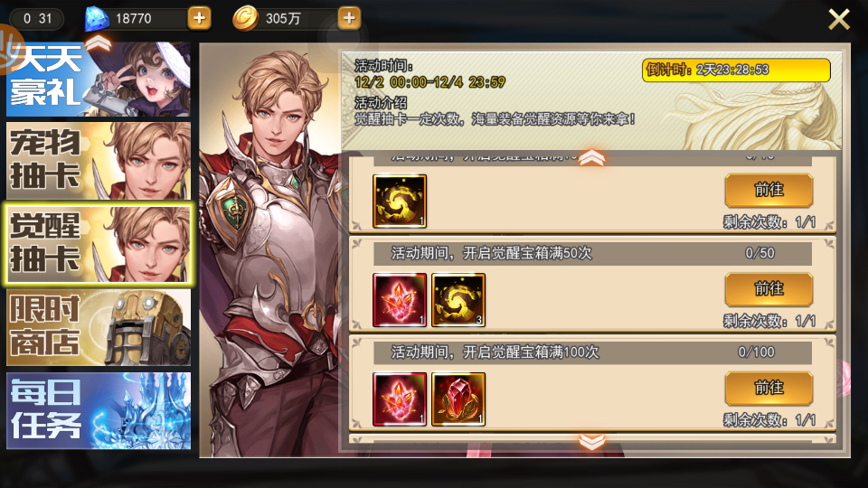This screenshot has width=868, height=488.
Task: Tap the plus button beside the diamond count
Action: click(199, 18)
